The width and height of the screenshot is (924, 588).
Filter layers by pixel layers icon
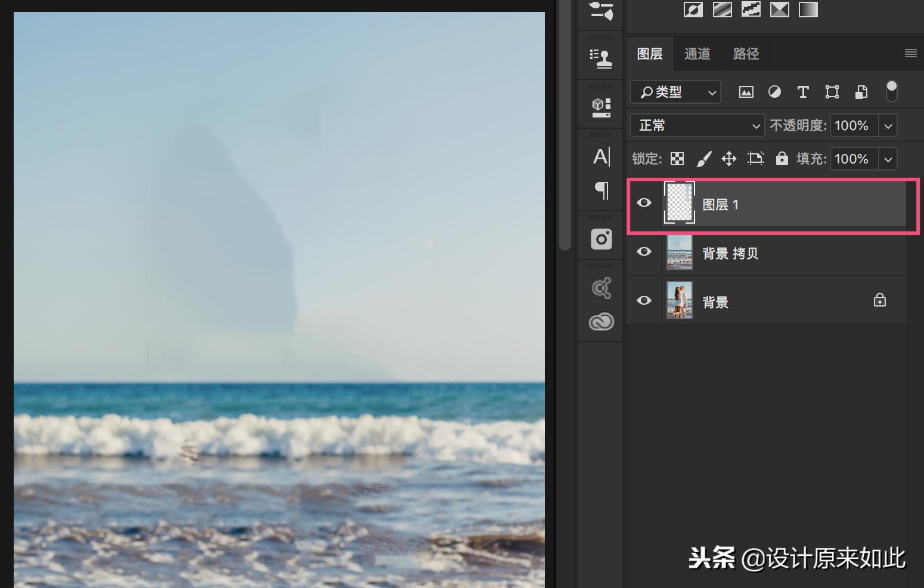[746, 92]
